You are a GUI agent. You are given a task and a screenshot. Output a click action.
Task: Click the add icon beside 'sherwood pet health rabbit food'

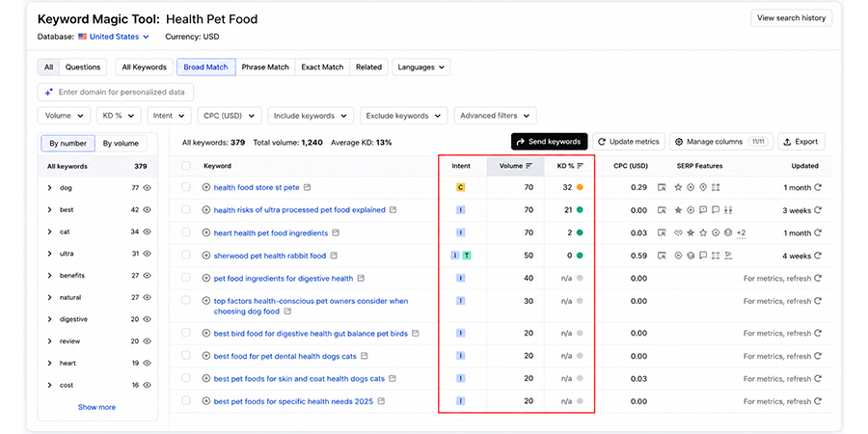click(x=206, y=256)
